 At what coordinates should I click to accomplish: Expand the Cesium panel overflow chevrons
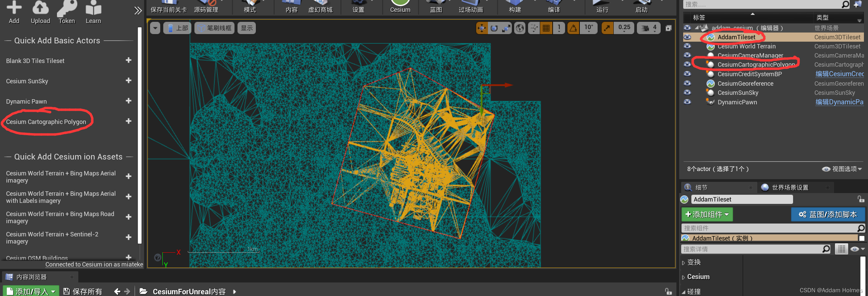(x=138, y=11)
